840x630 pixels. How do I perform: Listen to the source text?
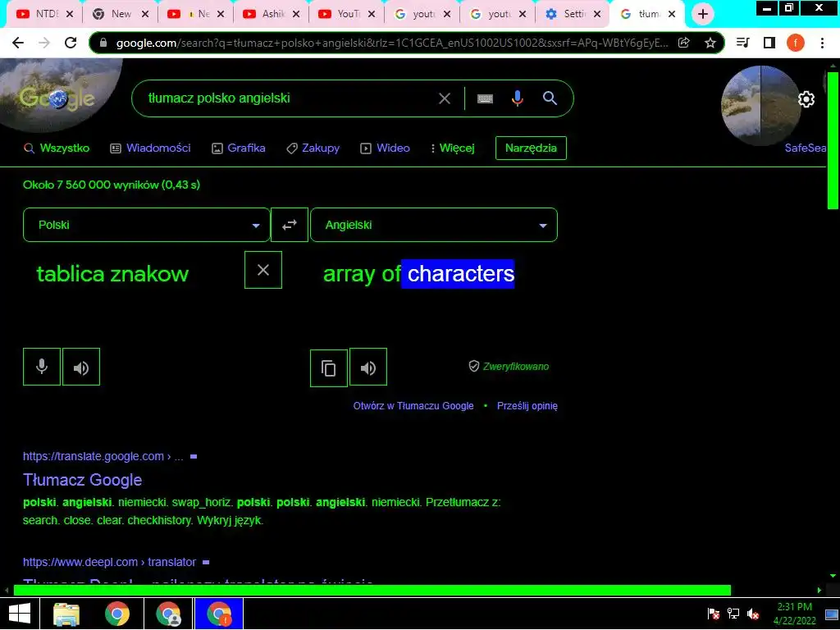point(81,367)
